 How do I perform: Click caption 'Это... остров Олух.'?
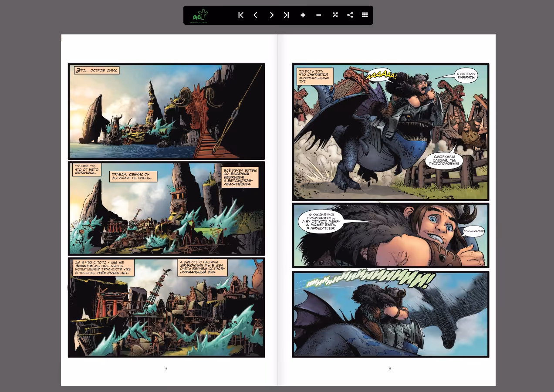pos(96,70)
